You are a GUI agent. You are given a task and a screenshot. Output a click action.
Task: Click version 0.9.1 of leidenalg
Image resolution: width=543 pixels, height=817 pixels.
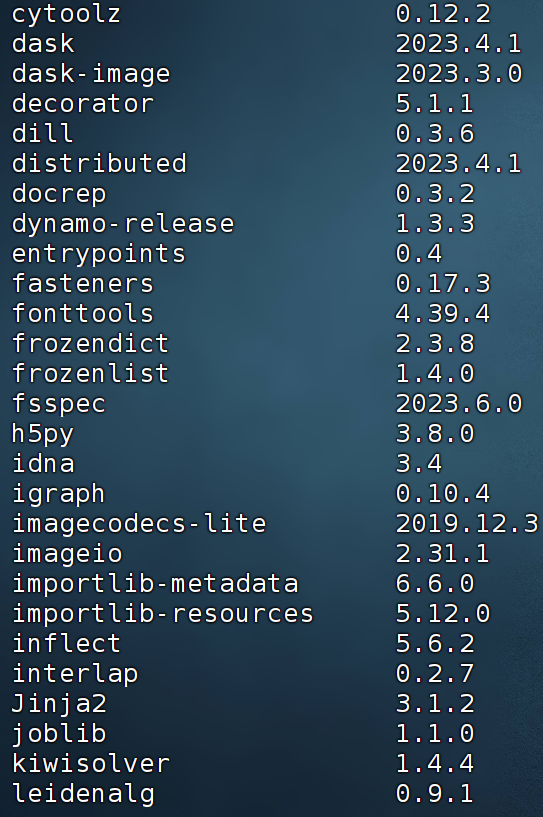point(435,794)
